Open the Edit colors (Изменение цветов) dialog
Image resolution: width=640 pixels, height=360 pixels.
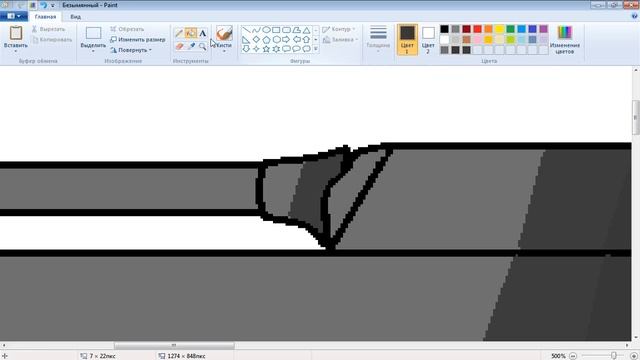coord(565,40)
